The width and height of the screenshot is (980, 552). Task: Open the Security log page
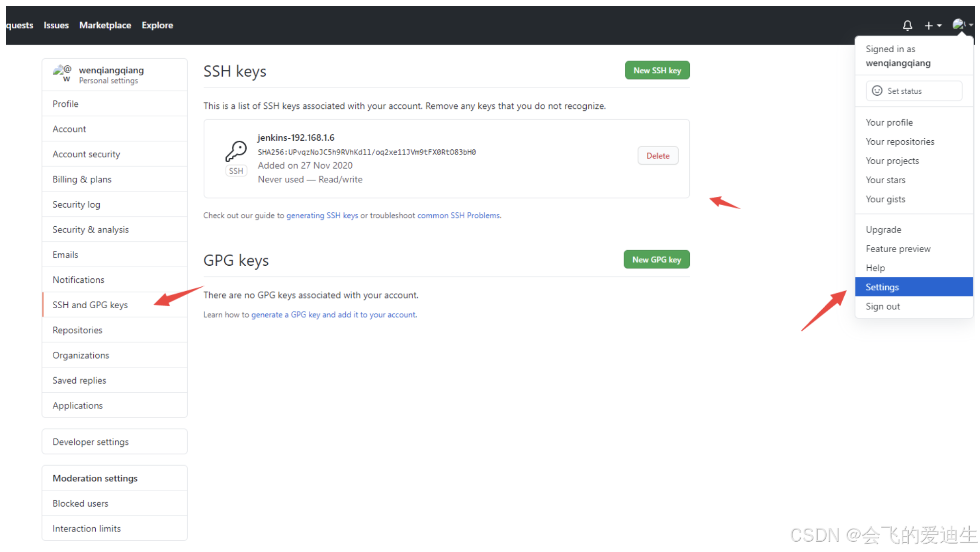click(115, 205)
